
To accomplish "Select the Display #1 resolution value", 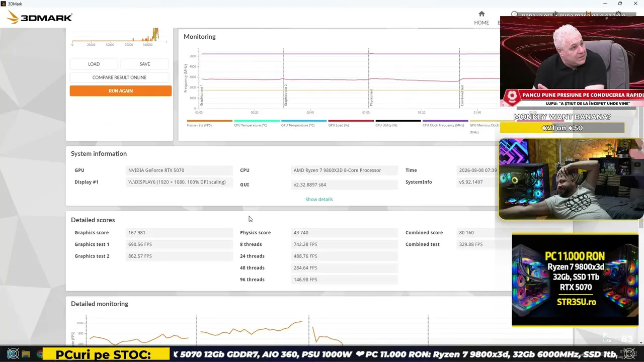I will coord(179,182).
